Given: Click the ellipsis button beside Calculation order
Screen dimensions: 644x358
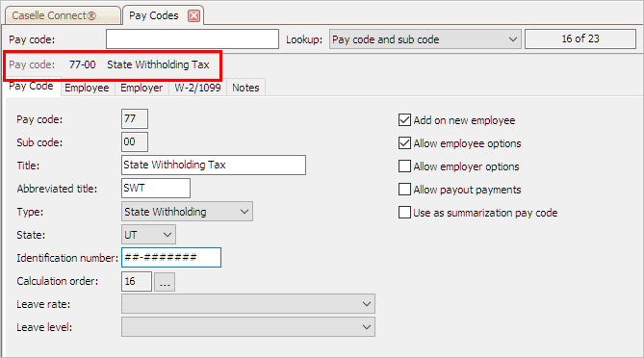Looking at the screenshot, I should click(x=165, y=282).
